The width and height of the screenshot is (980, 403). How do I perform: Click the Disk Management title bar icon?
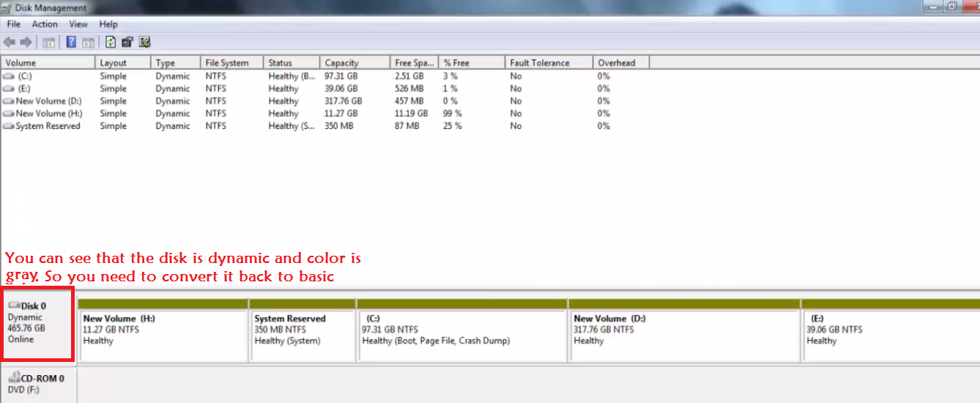pyautogui.click(x=7, y=7)
